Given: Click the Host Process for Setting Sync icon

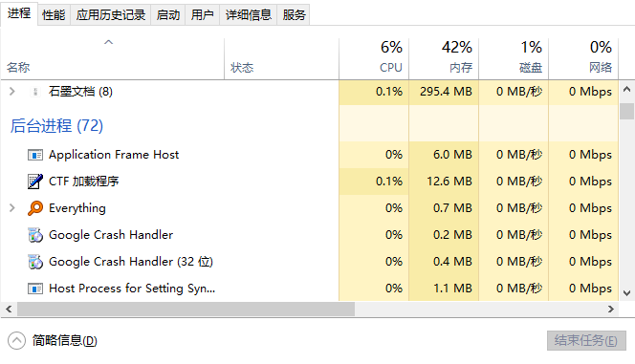Looking at the screenshot, I should coord(35,289).
